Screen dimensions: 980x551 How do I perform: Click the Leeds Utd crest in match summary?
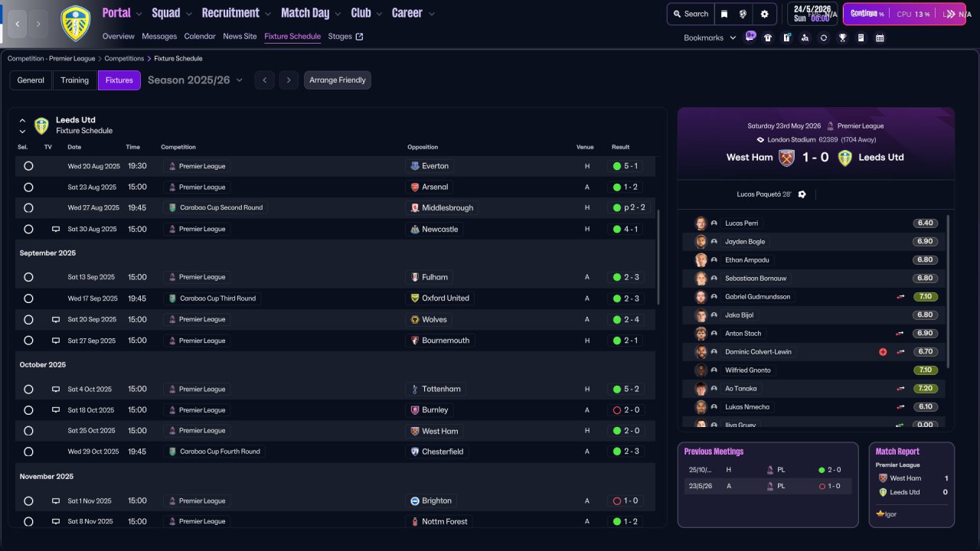[x=844, y=158]
